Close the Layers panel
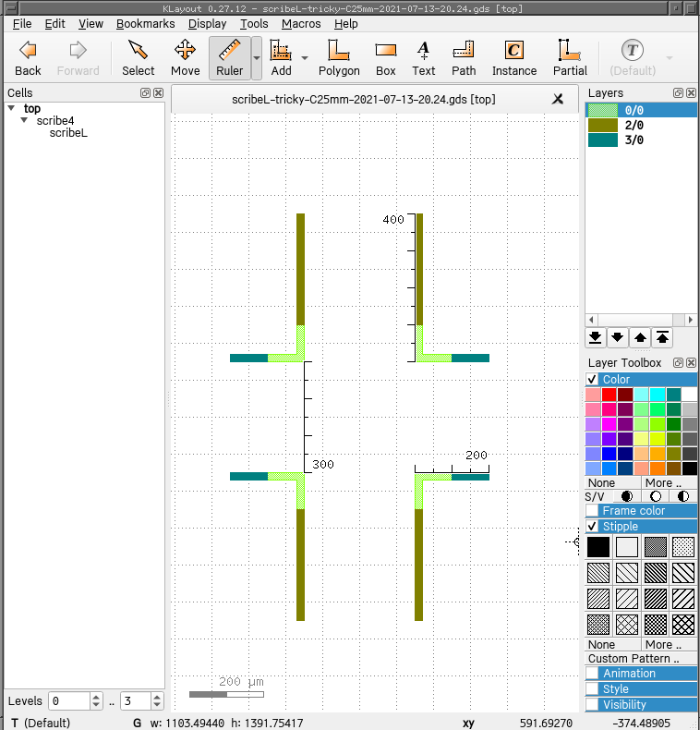This screenshot has width=700, height=730. [x=691, y=92]
